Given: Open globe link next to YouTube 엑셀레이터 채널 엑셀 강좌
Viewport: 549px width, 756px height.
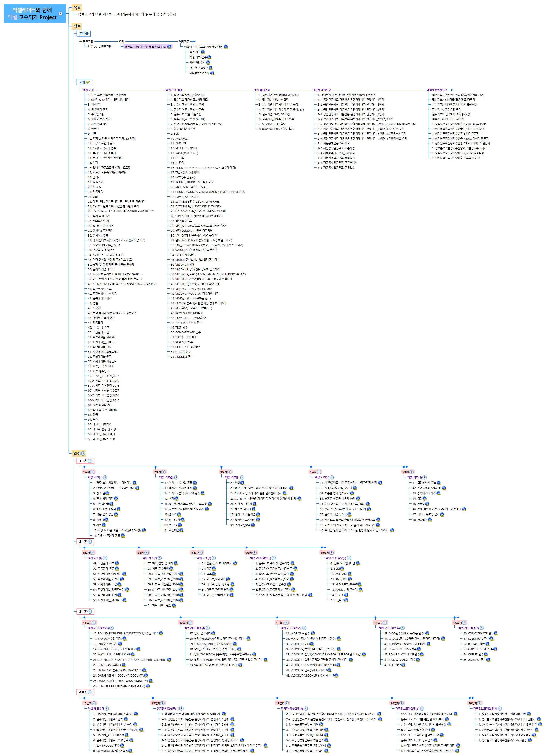Looking at the screenshot, I should 169,47.
